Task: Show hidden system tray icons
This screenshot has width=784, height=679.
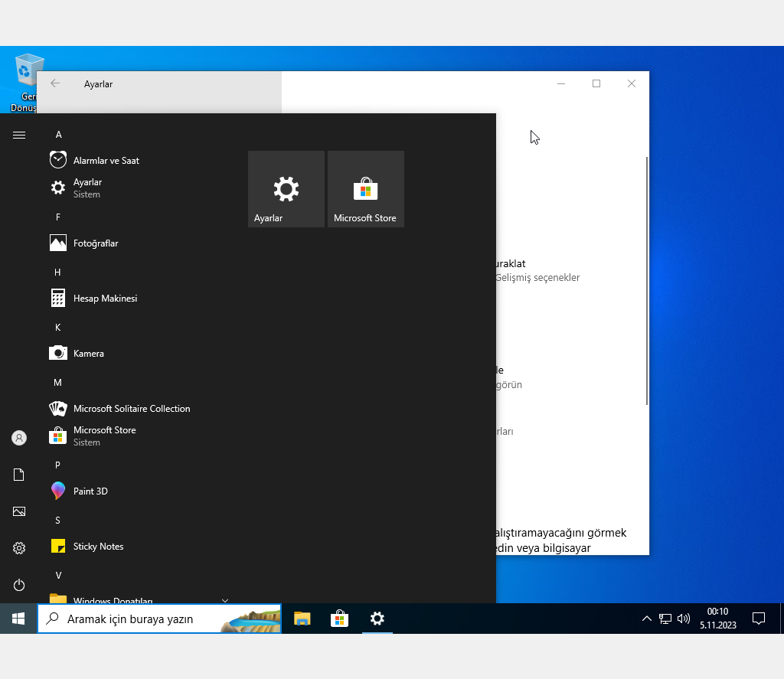Action: point(646,619)
